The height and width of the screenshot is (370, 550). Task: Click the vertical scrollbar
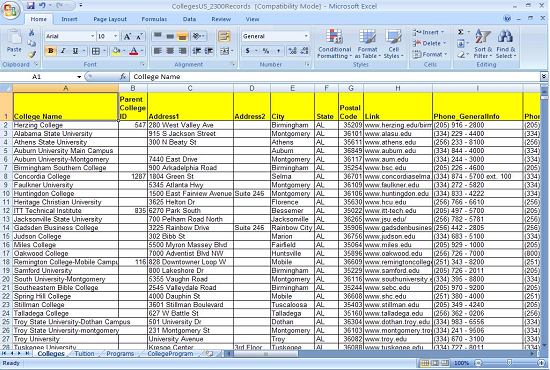pyautogui.click(x=544, y=217)
